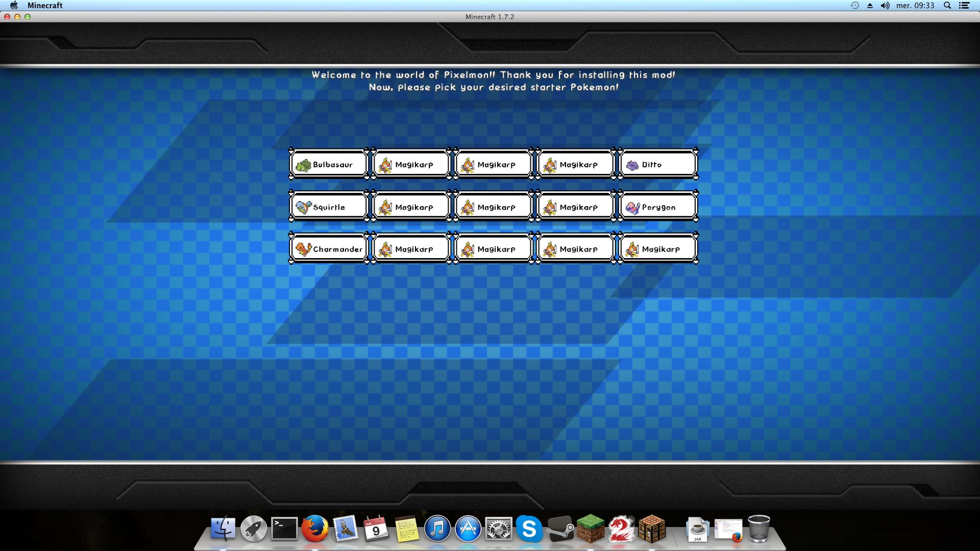Open Steam icon in the dock
The width and height of the screenshot is (980, 551).
pyautogui.click(x=560, y=529)
